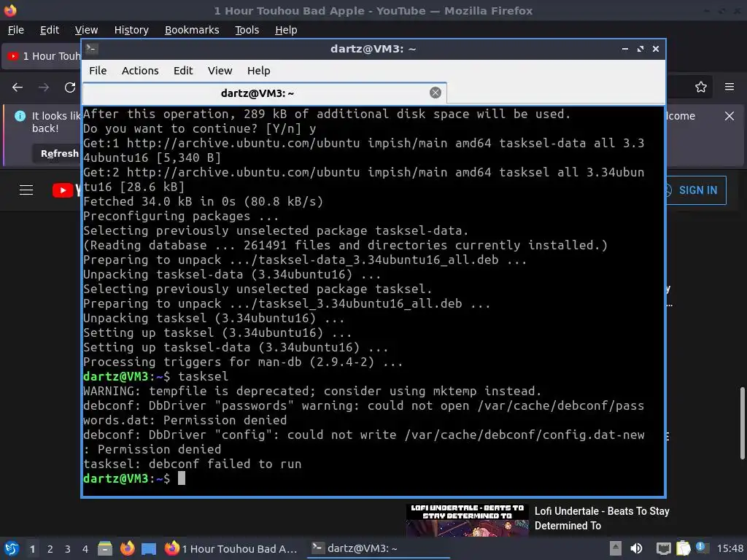Open update notifier tray icon
The width and height of the screenshot is (747, 560).
[701, 548]
